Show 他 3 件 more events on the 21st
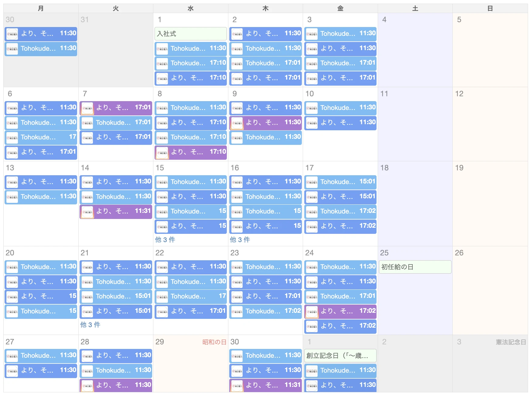This screenshot has height=396, width=532. point(90,325)
